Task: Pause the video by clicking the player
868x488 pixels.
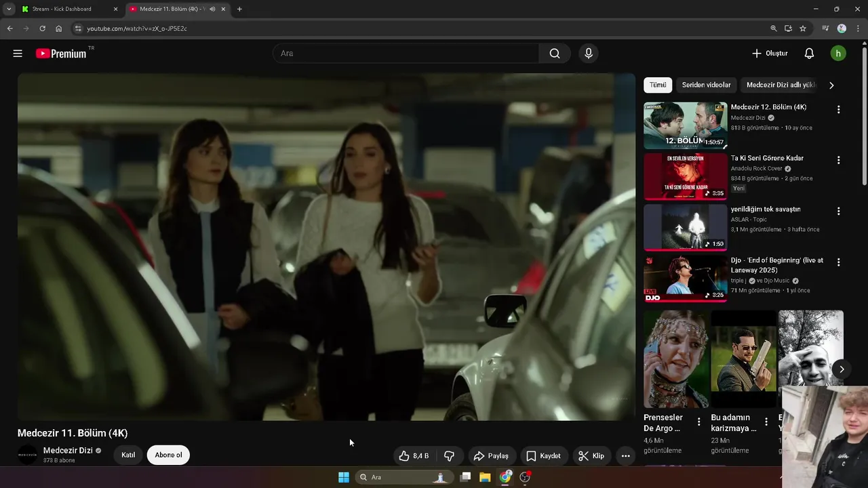Action: coord(326,247)
